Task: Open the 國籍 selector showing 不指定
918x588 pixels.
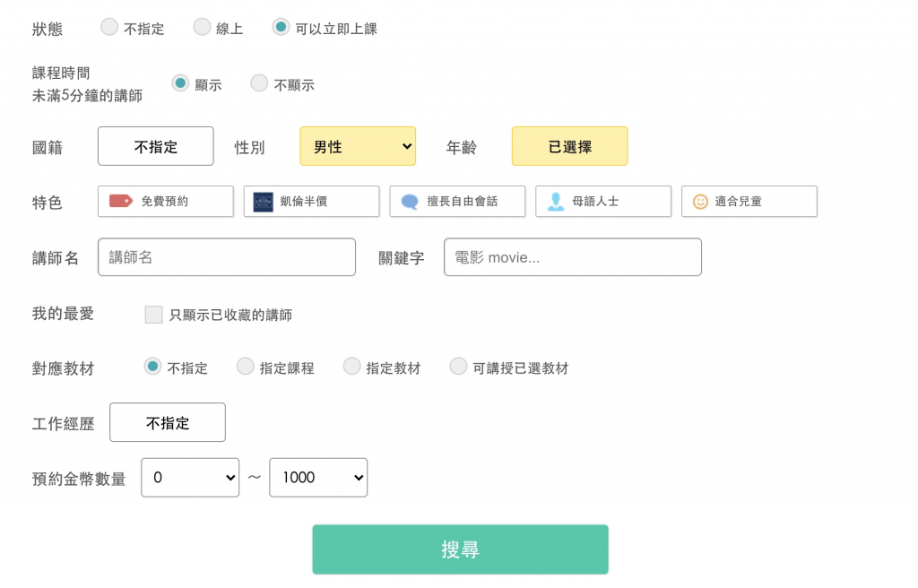Action: tap(156, 146)
